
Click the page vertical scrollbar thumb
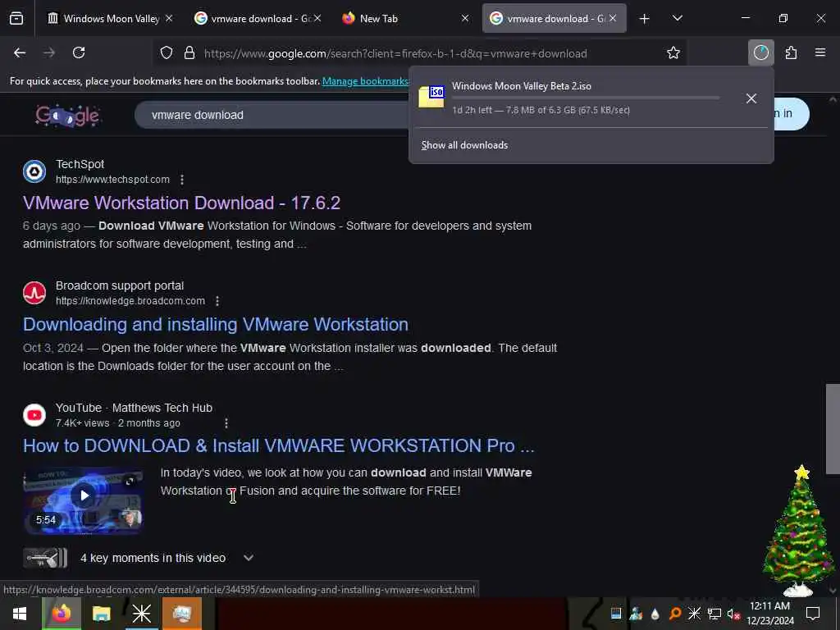pos(833,428)
